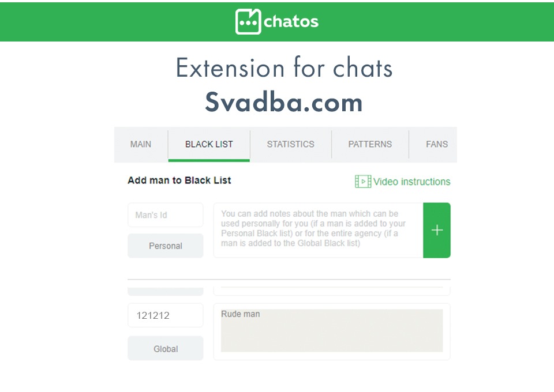Image resolution: width=554 pixels, height=392 pixels.
Task: Switch to the MAIN tab
Action: coord(141,144)
